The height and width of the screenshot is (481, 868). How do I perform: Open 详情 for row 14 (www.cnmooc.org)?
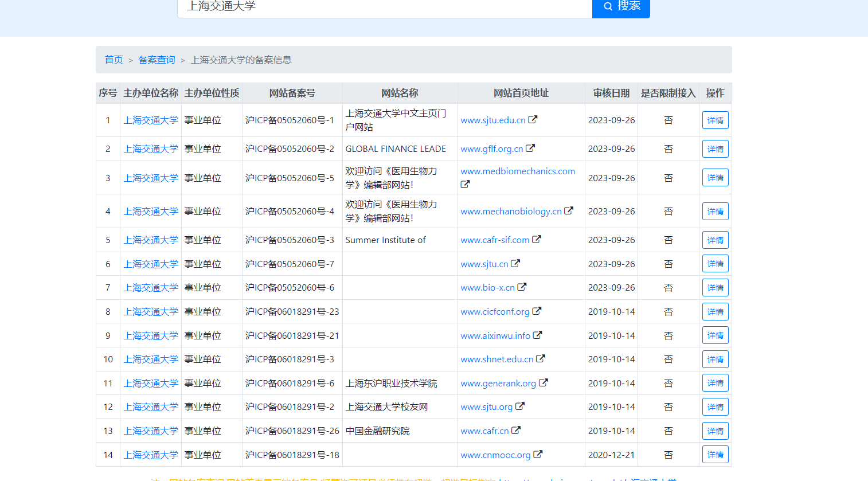tap(715, 455)
